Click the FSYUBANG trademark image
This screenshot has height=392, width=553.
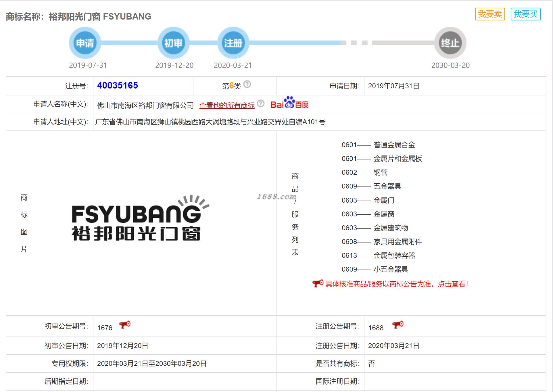(x=140, y=218)
